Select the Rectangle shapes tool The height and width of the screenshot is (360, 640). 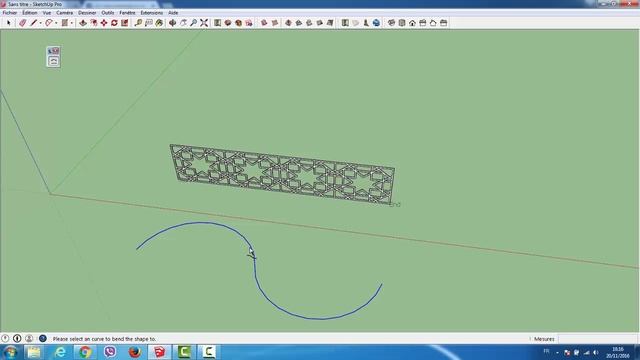pyautogui.click(x=64, y=23)
